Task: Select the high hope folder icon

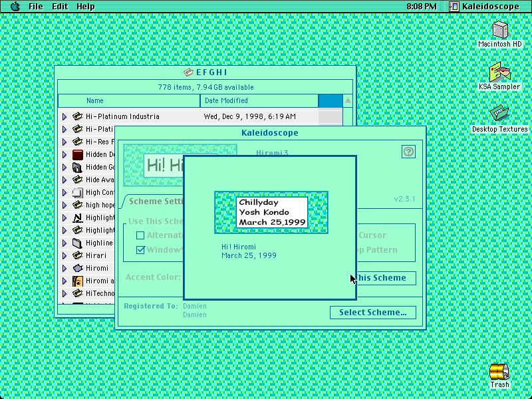Action: (78, 205)
